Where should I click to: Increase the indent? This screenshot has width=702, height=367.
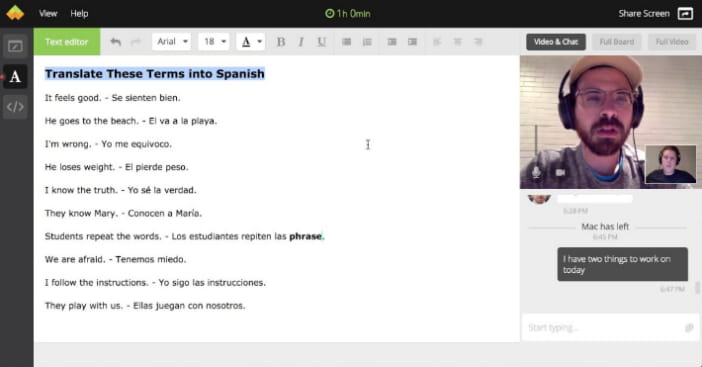412,42
